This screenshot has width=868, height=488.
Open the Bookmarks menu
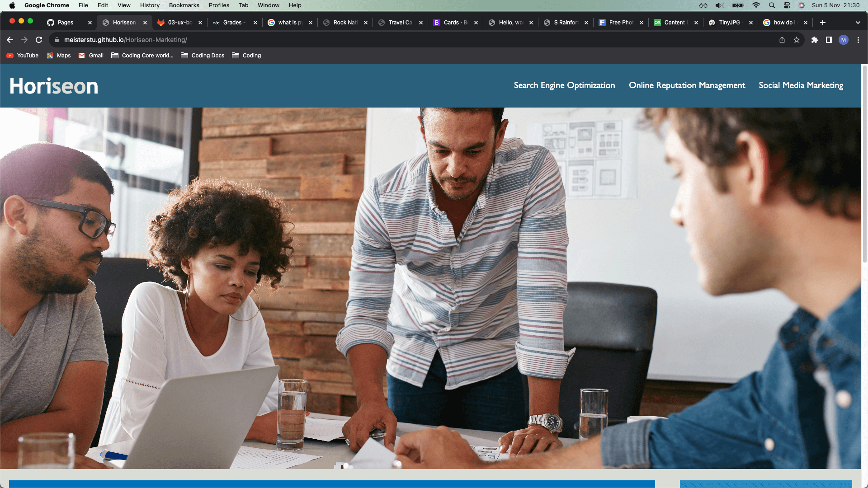click(184, 5)
